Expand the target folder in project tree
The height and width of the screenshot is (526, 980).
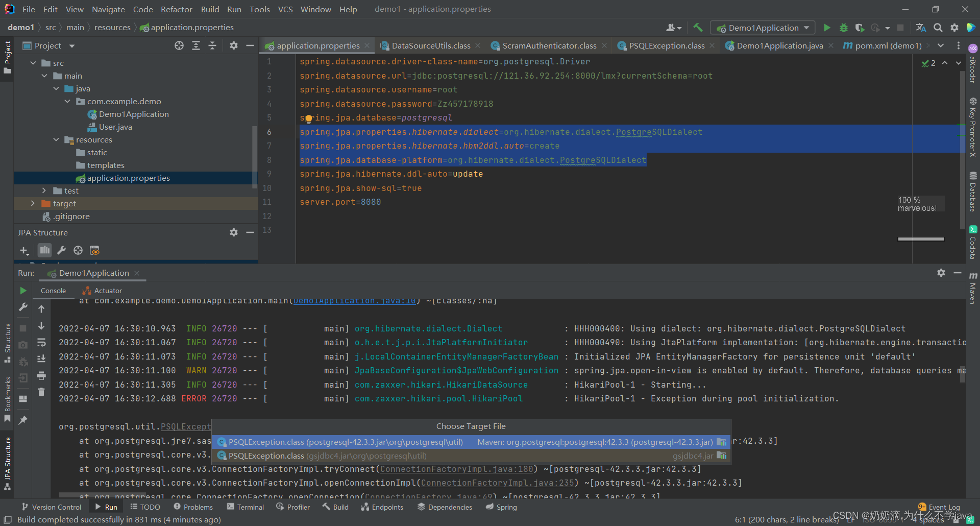pos(33,204)
